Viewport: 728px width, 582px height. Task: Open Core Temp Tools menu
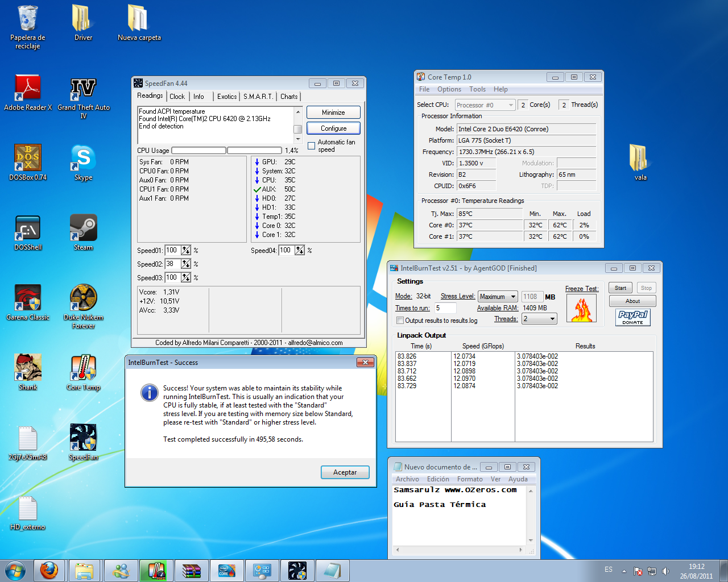(477, 89)
